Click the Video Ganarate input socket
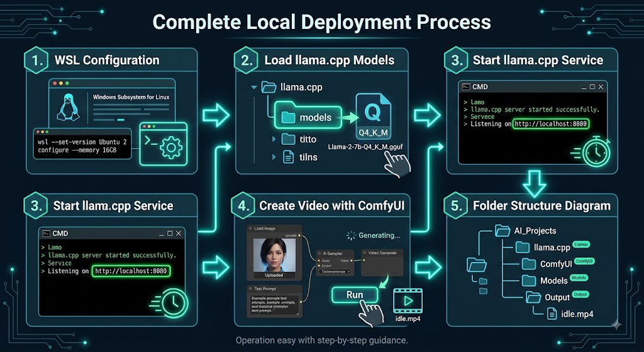The image size is (644, 352). (364, 260)
